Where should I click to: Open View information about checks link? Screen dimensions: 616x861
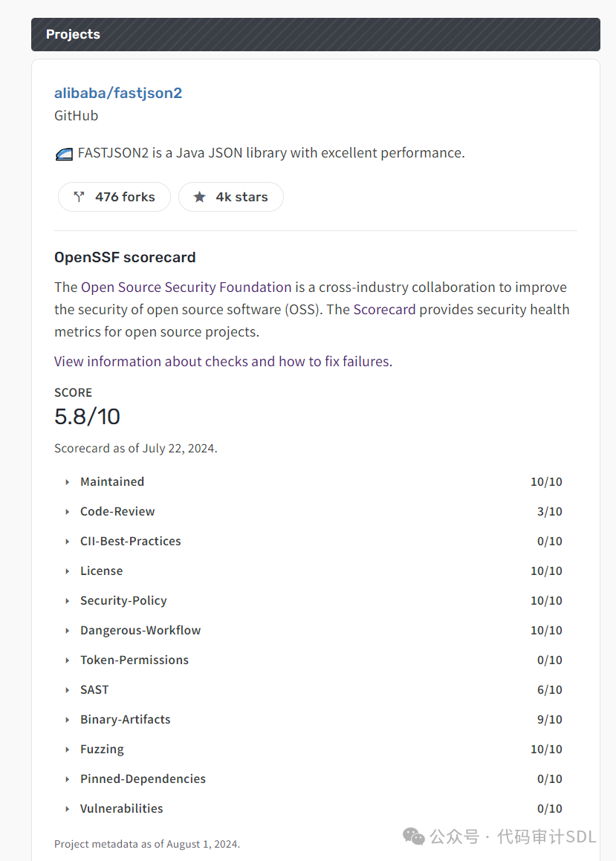pyautogui.click(x=223, y=361)
